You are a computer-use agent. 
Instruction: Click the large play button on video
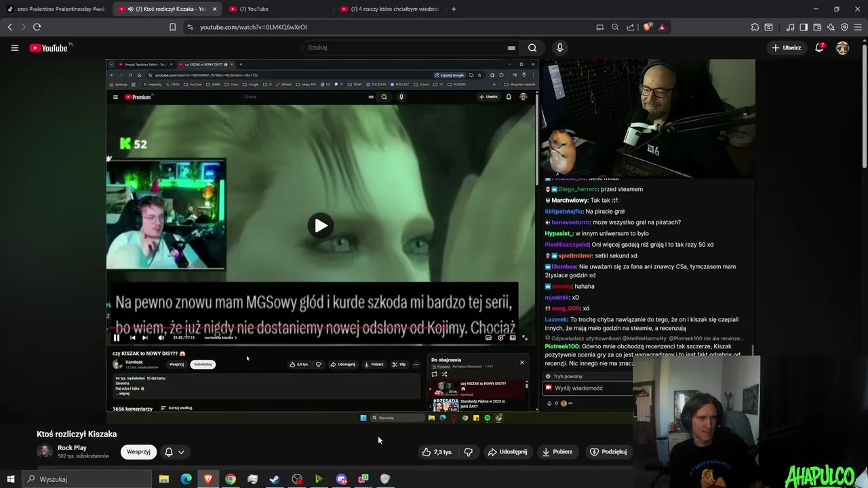321,226
